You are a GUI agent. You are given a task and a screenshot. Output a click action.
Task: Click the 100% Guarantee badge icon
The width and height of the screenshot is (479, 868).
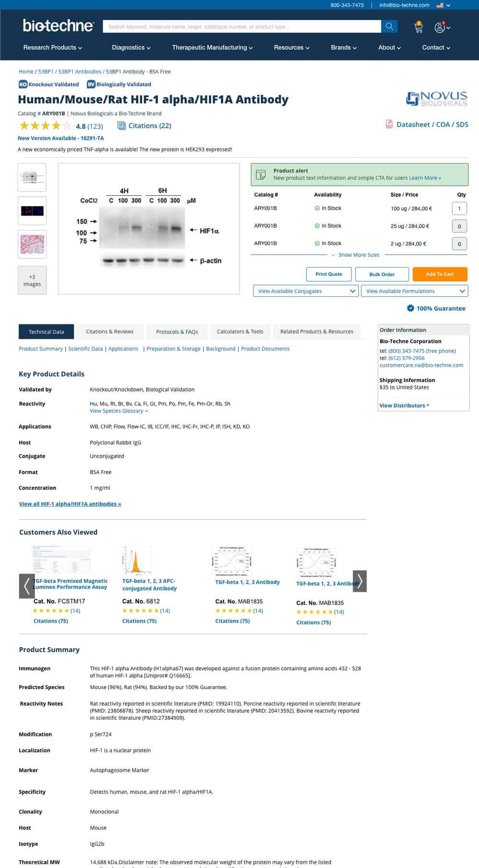tap(411, 308)
